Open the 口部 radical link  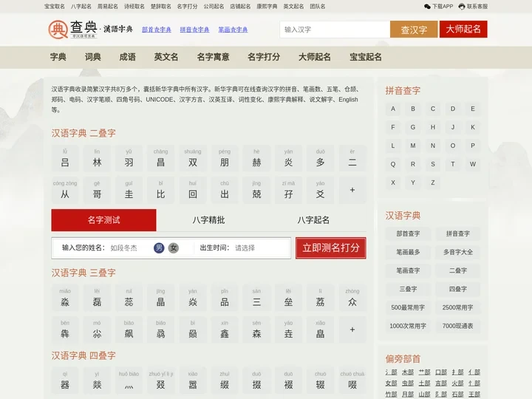(441, 372)
